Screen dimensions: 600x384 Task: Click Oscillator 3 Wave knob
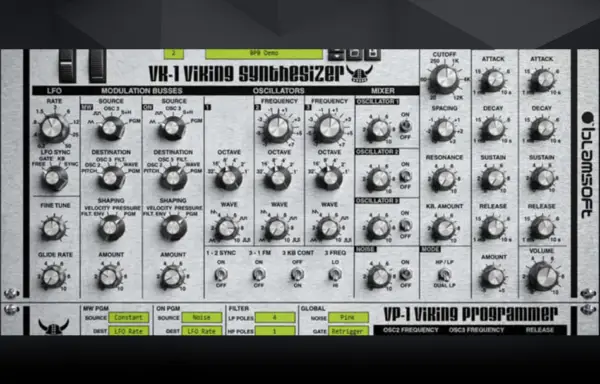[328, 228]
